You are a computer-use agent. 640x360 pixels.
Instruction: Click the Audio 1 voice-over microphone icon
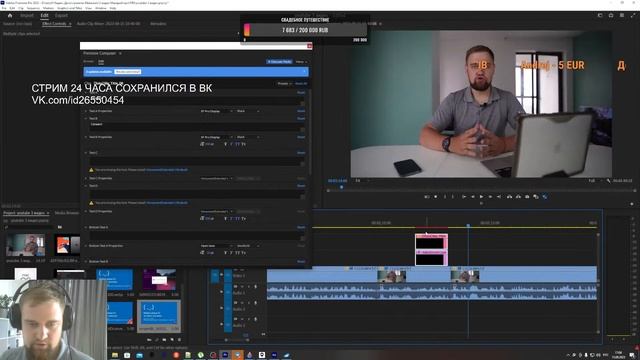click(256, 287)
